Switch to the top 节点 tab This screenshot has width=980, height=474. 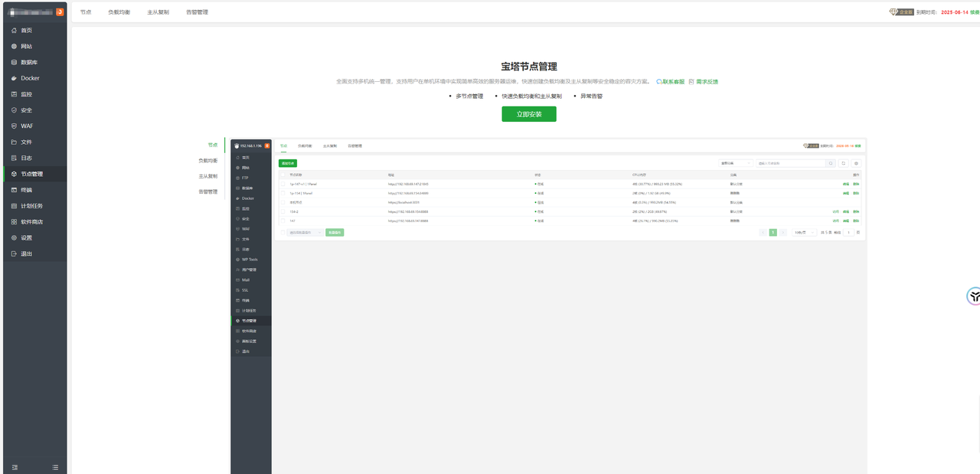(86, 12)
